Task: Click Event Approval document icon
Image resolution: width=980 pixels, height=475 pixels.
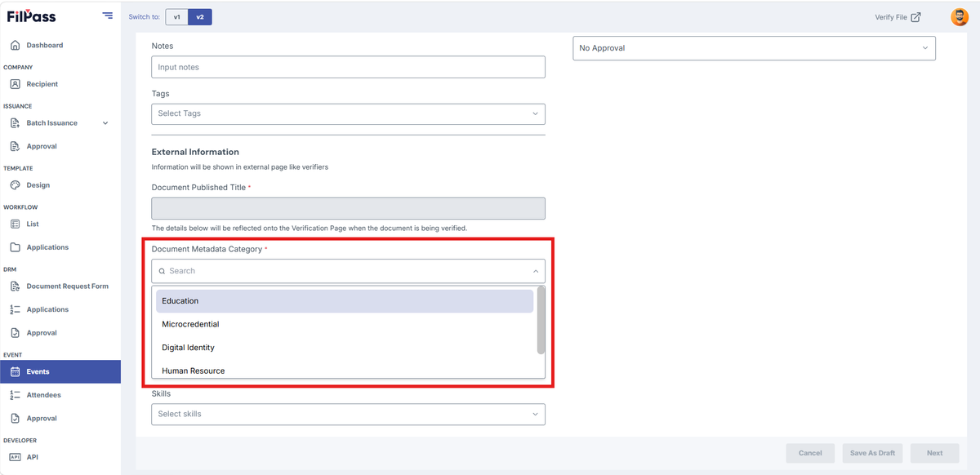Action: [x=15, y=418]
